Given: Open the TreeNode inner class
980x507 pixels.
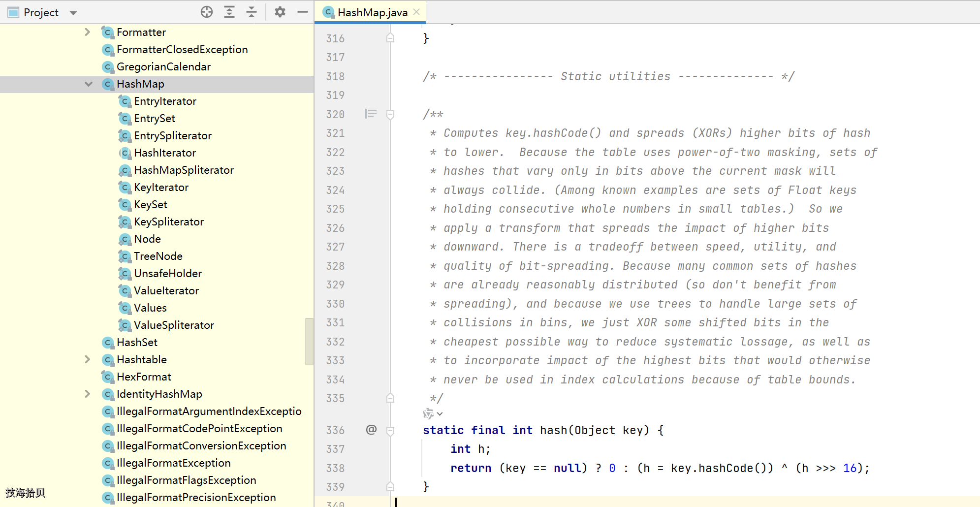Looking at the screenshot, I should [158, 256].
